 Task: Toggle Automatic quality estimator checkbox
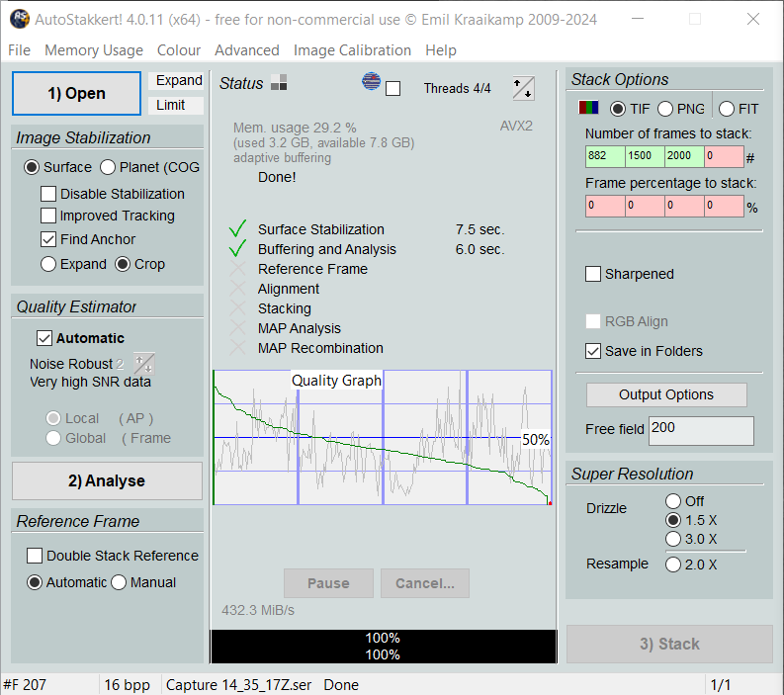tap(44, 338)
